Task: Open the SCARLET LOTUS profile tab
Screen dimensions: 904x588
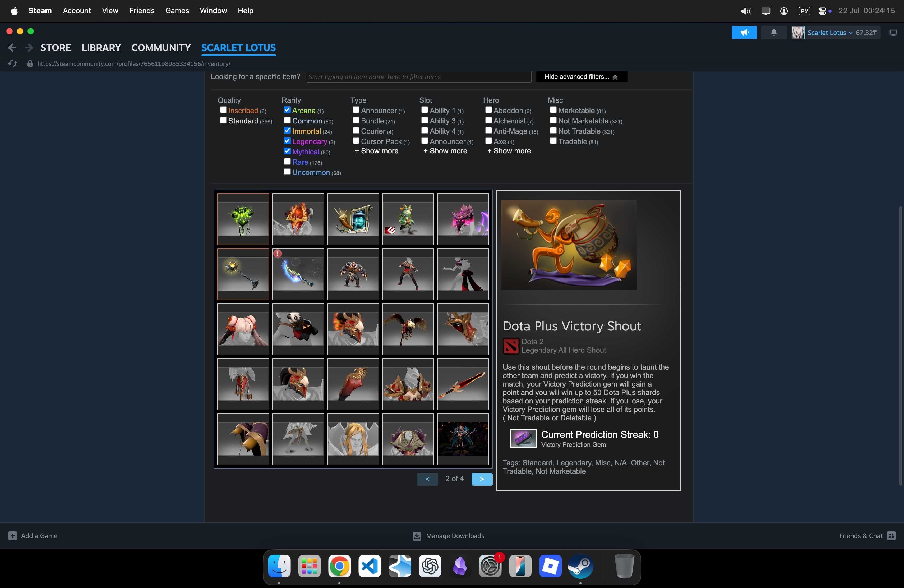Action: 238,48
